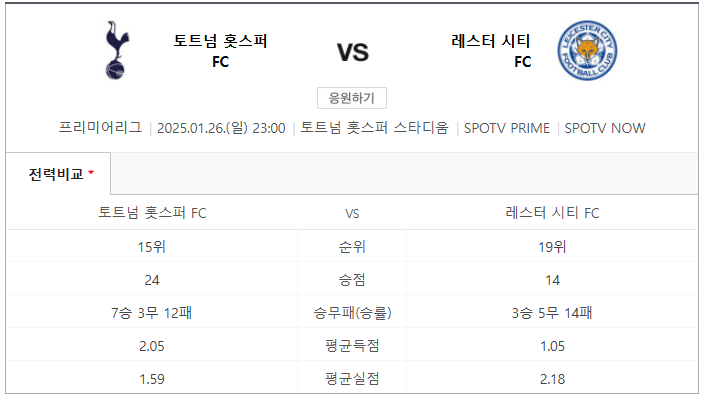The image size is (704, 399).
Task: Select the 승점 row label
Action: (x=352, y=280)
